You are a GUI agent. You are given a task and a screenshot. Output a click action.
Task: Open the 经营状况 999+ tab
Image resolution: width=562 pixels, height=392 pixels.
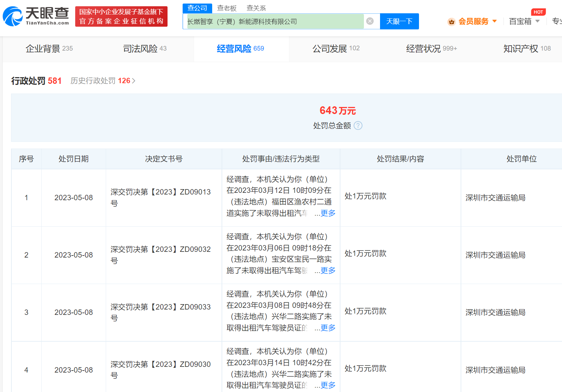click(x=431, y=49)
